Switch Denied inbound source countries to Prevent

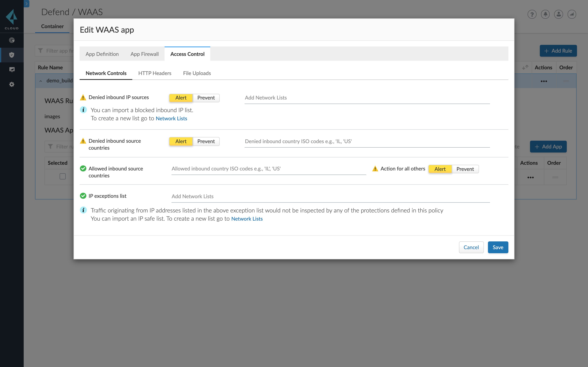pyautogui.click(x=206, y=141)
